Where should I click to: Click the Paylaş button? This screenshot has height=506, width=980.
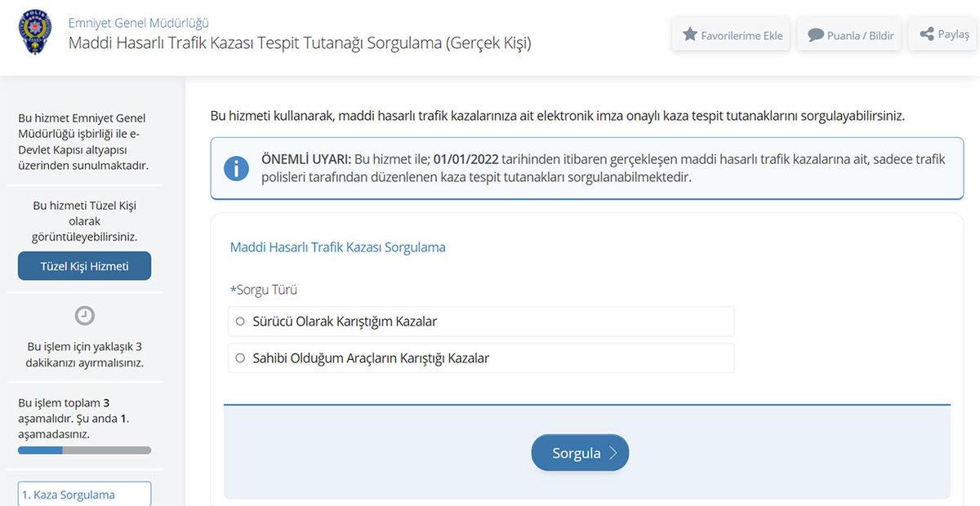[942, 33]
